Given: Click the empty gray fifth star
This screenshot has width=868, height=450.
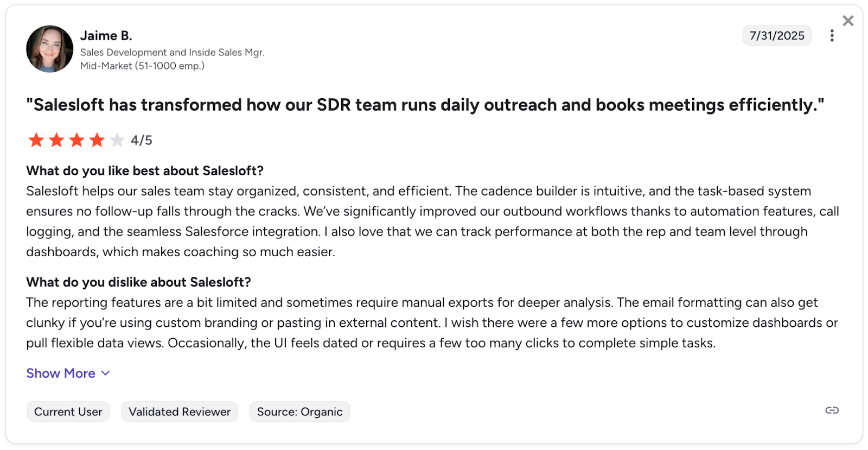Looking at the screenshot, I should click(x=117, y=140).
